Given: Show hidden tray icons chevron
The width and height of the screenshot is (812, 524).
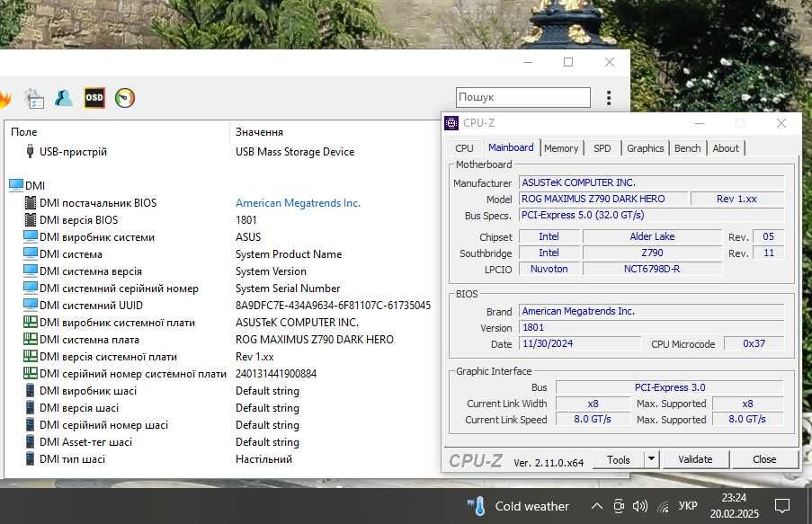Looking at the screenshot, I should [596, 506].
